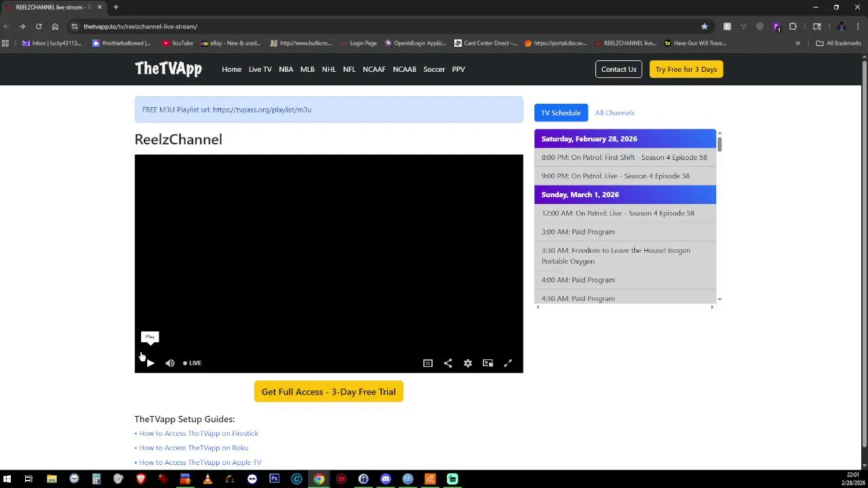This screenshot has height=488, width=868.
Task: Open the Home nav item
Action: tap(231, 69)
